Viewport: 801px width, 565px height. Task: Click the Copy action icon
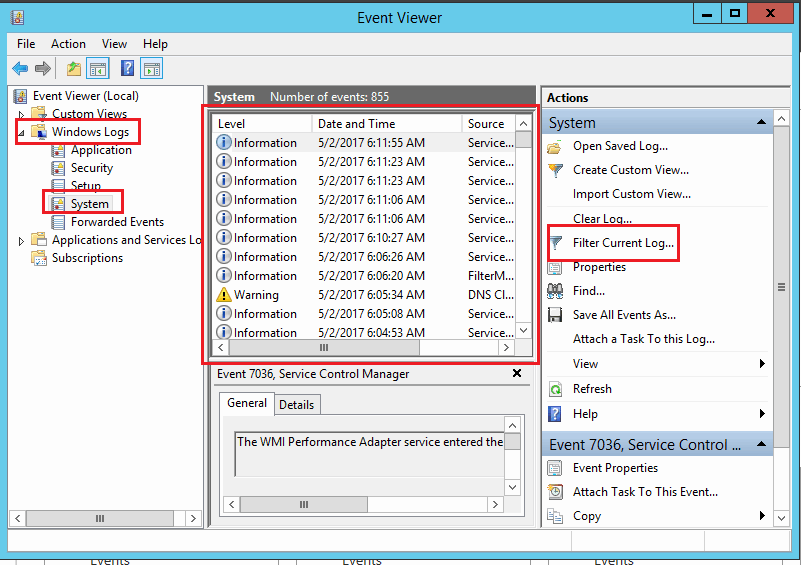pyautogui.click(x=555, y=516)
